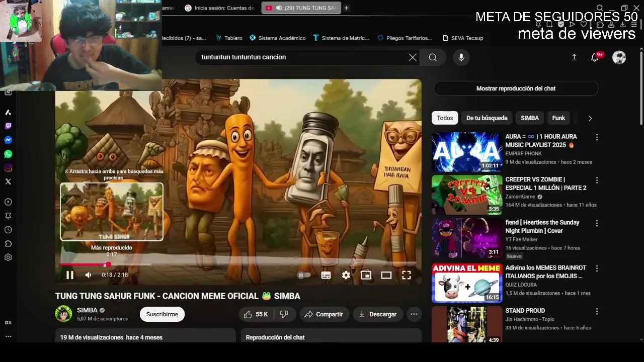Open options menu for CREEPER VS ZOMBIE

tap(597, 180)
